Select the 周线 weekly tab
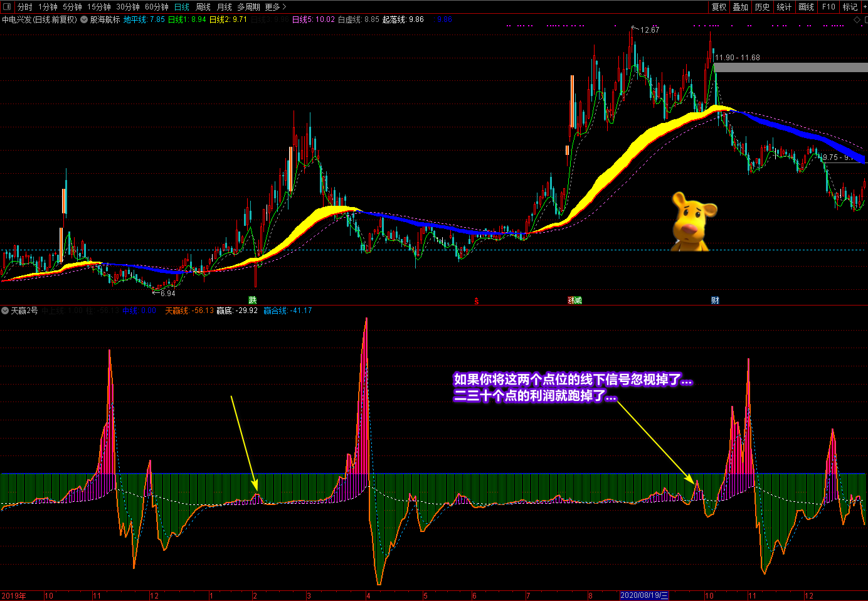The image size is (868, 601). coord(203,7)
